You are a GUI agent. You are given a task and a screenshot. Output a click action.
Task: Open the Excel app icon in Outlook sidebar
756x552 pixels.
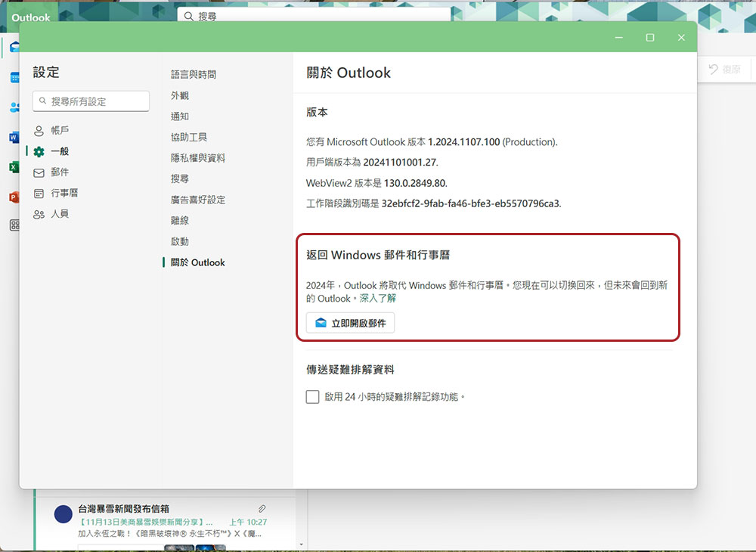[x=14, y=167]
